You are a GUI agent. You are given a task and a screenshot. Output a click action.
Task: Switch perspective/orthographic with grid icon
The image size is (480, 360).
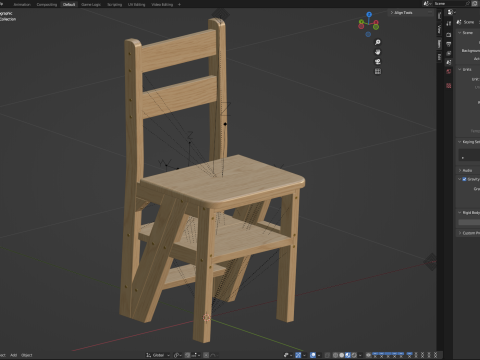(x=378, y=71)
